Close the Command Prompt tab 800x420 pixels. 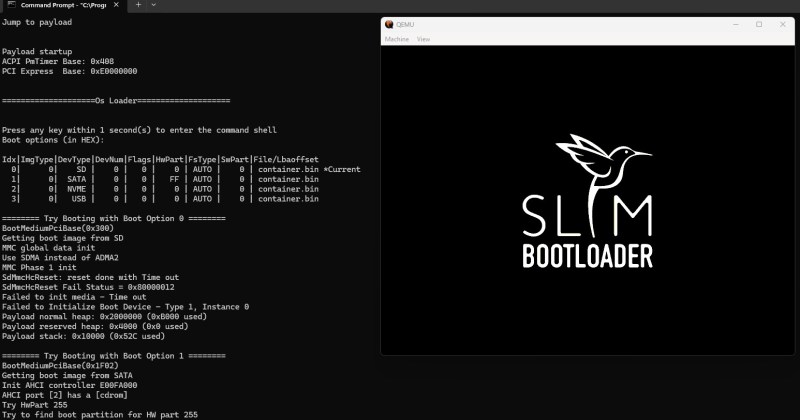[x=116, y=5]
